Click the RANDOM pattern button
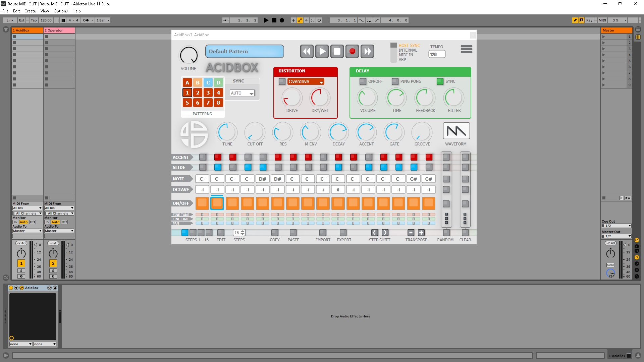Image resolution: width=644 pixels, height=362 pixels. [x=446, y=233]
